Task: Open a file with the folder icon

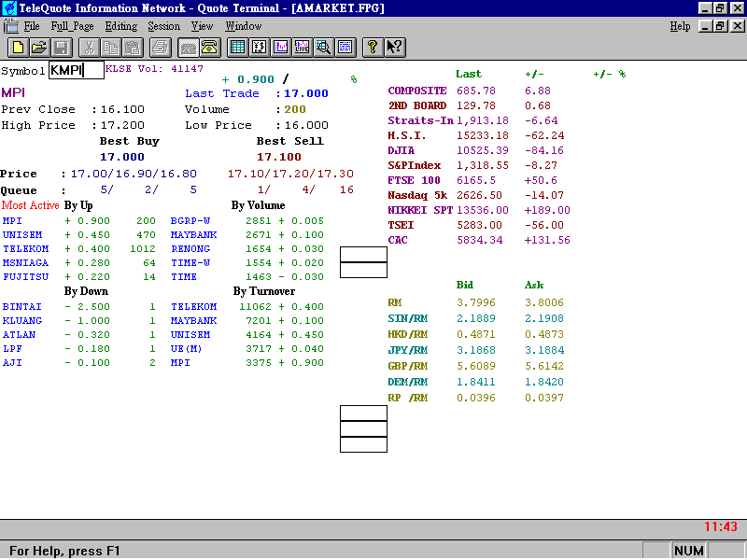Action: [x=39, y=48]
